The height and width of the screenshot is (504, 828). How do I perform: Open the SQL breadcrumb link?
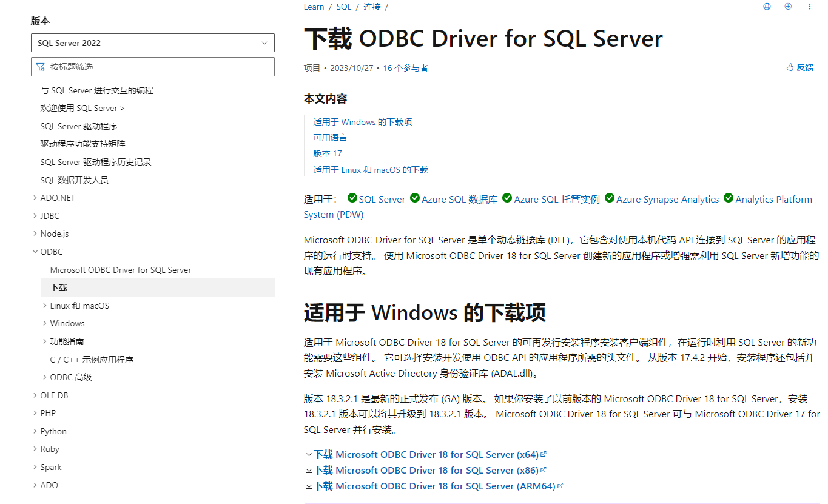coord(343,7)
